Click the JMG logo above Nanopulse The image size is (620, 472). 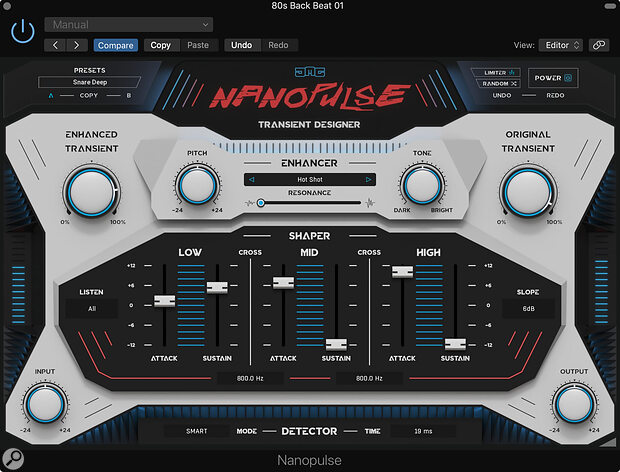coord(310,72)
